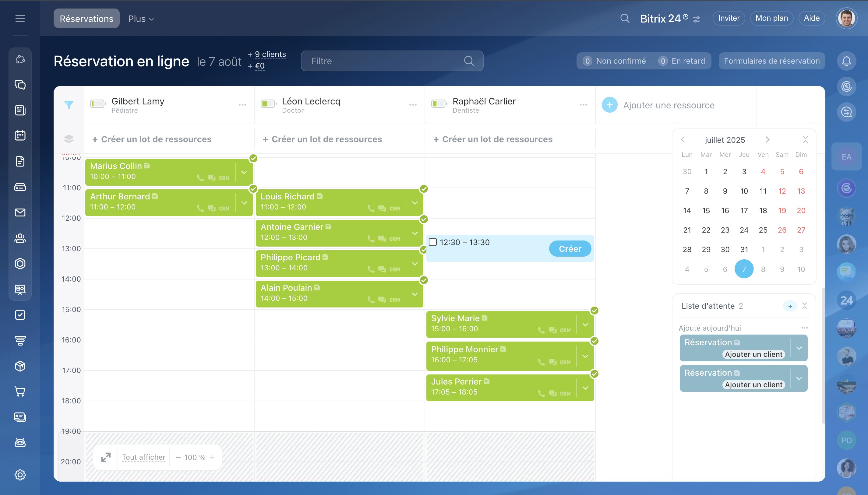The width and height of the screenshot is (868, 495).
Task: Open Mail icon in left sidebar
Action: 20,212
